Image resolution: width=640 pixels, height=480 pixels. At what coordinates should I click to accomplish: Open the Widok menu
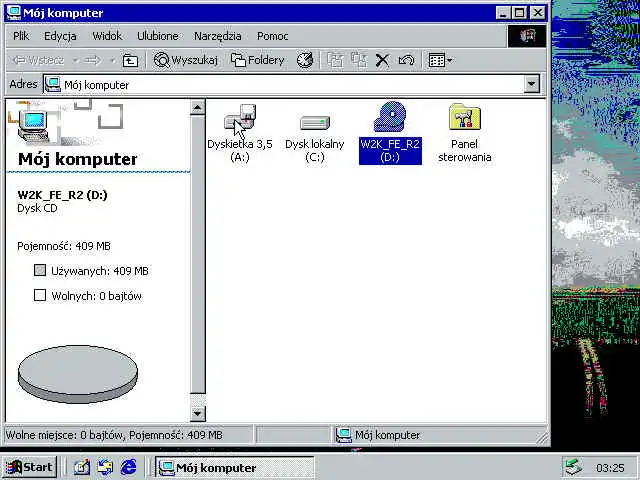tap(107, 36)
